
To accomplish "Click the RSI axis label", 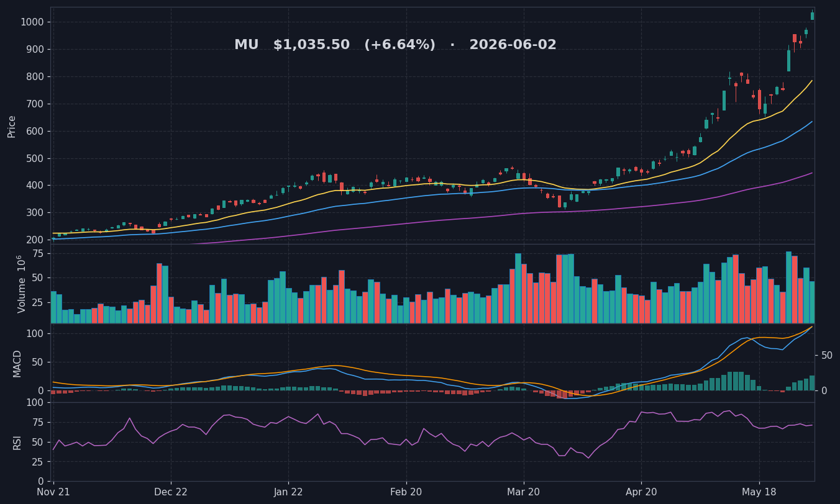I will coord(17,442).
